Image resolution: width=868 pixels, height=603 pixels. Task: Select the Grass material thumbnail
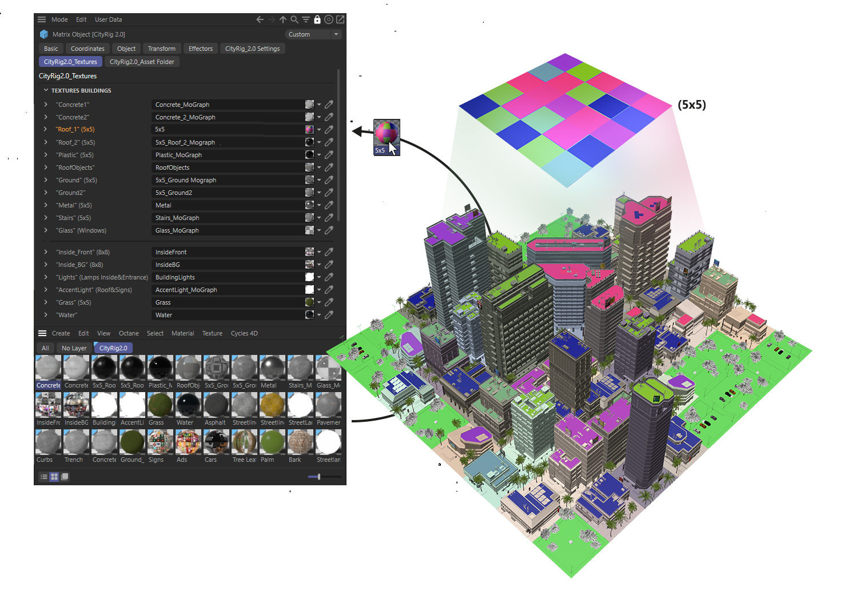[160, 409]
